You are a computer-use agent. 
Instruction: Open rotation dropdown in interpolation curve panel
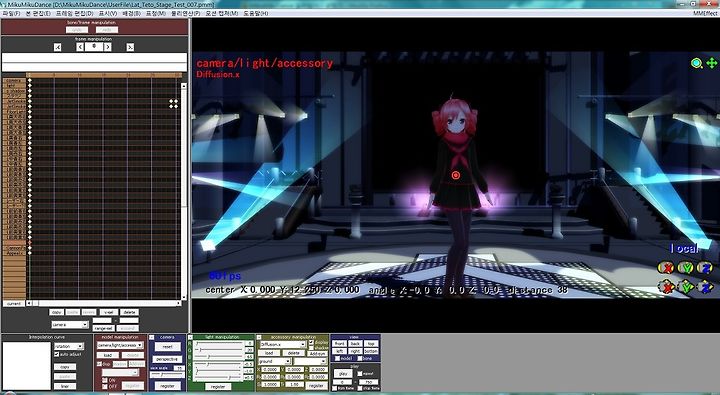(69, 346)
